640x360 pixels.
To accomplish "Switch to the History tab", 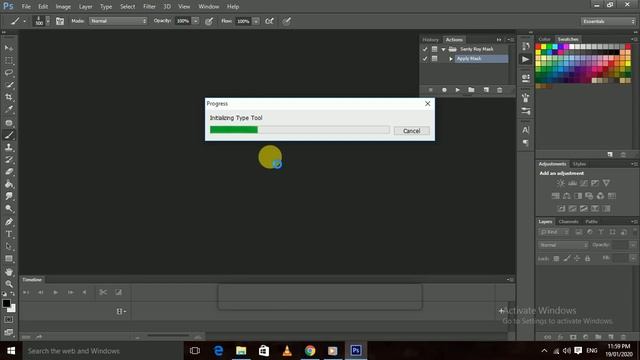I will (x=430, y=40).
